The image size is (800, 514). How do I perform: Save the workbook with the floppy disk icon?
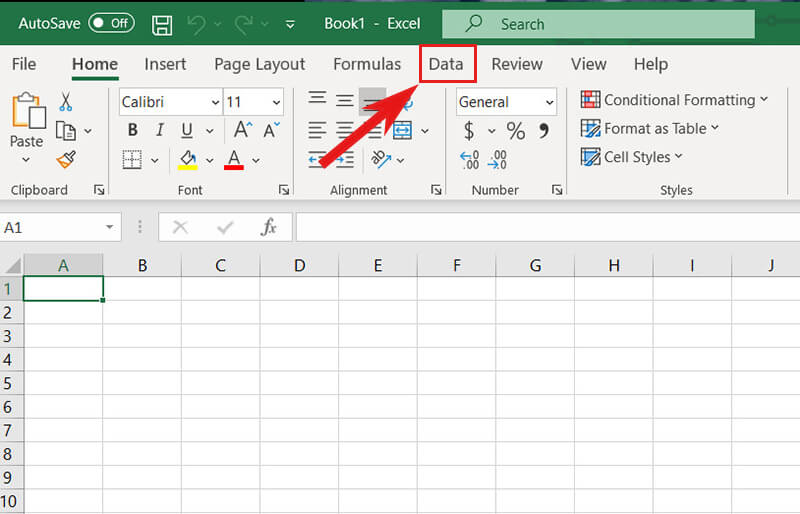tap(162, 25)
